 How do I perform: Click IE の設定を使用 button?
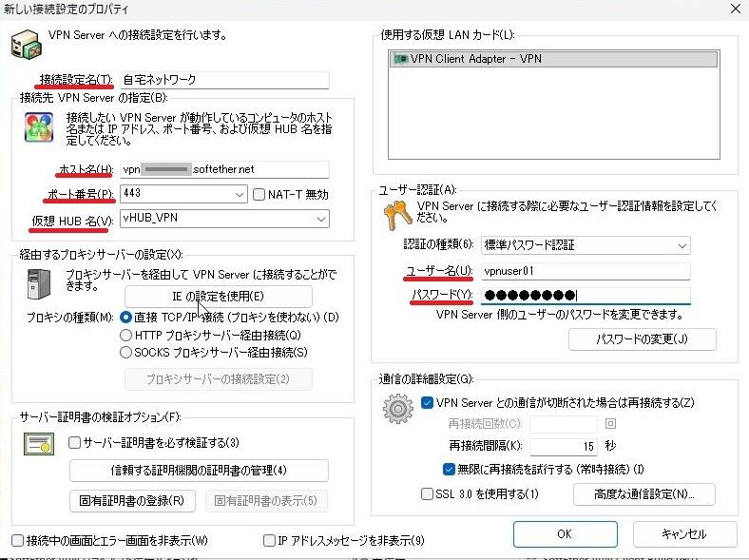(219, 297)
